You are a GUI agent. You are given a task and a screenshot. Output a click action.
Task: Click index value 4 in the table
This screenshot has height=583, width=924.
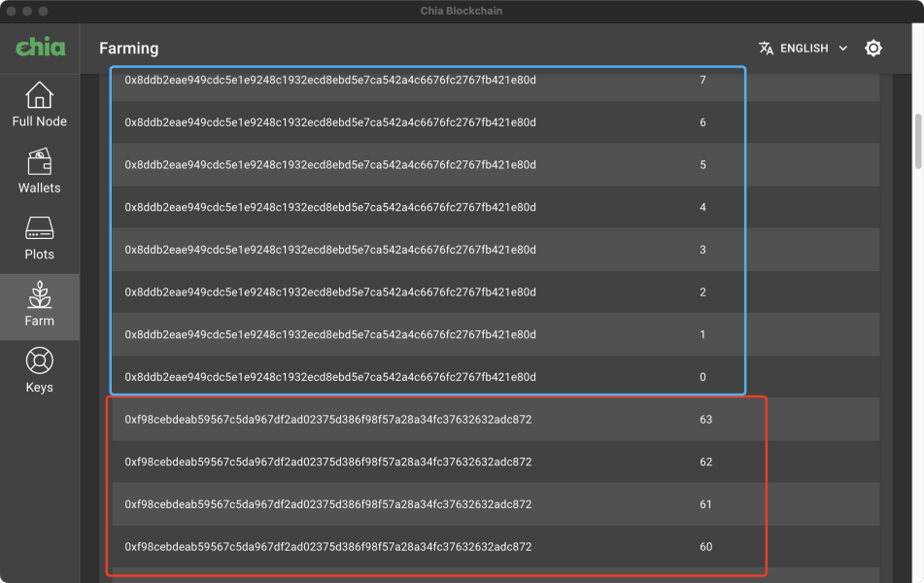tap(702, 207)
